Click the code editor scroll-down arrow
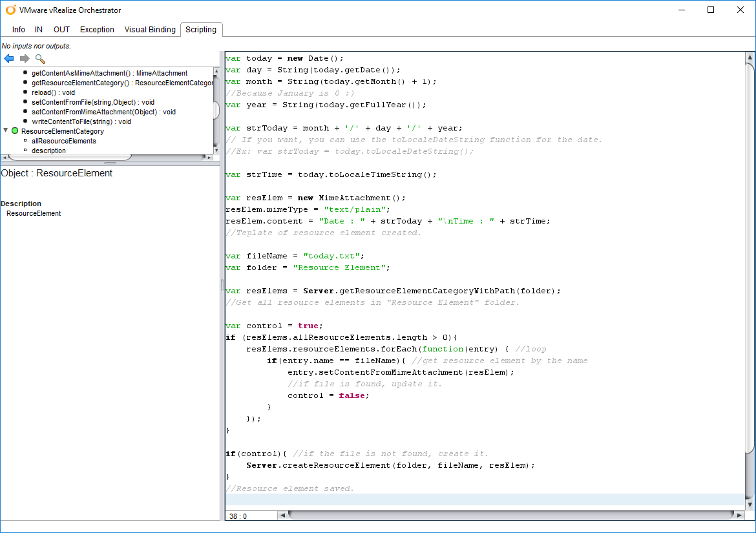Image resolution: width=756 pixels, height=533 pixels. tap(750, 504)
